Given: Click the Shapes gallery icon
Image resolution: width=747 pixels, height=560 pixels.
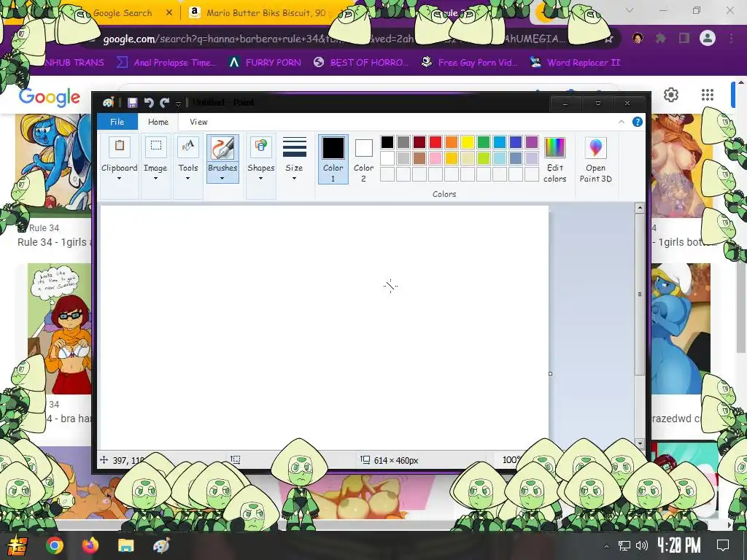Looking at the screenshot, I should click(261, 146).
